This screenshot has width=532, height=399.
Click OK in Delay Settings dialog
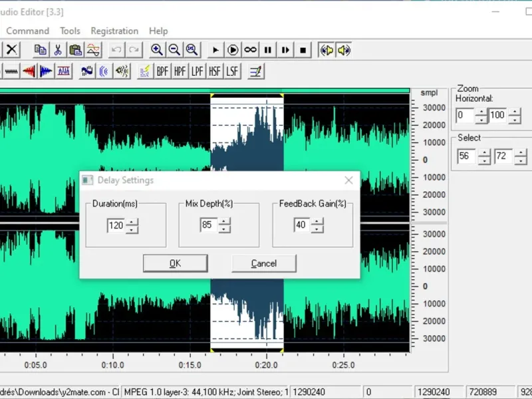point(175,263)
